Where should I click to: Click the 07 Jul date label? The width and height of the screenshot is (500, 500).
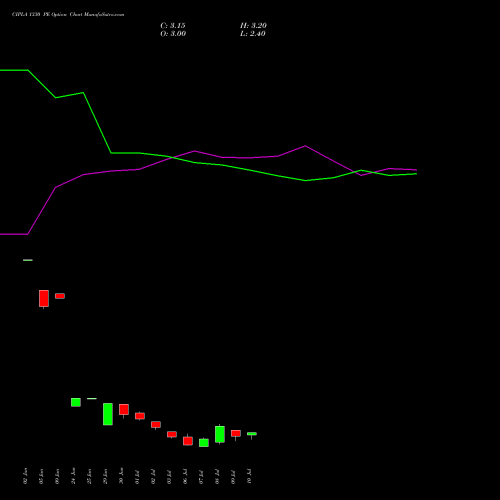pyautogui.click(x=201, y=476)
